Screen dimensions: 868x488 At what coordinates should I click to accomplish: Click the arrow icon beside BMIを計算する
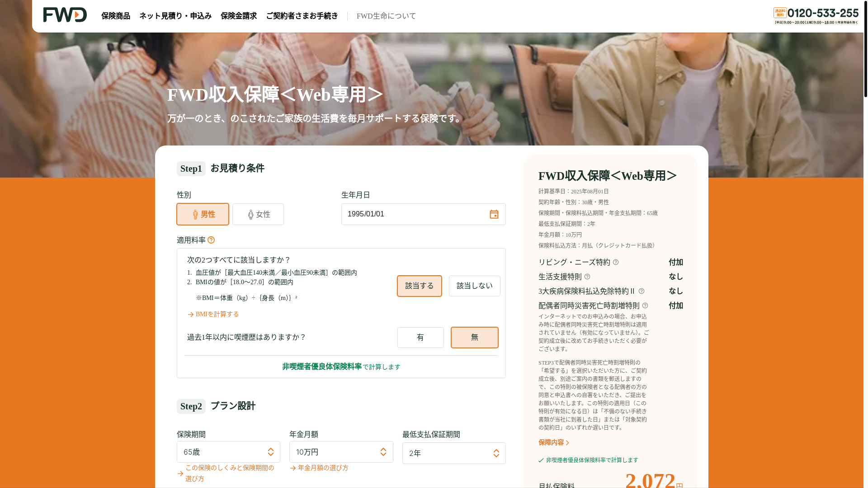click(x=191, y=314)
